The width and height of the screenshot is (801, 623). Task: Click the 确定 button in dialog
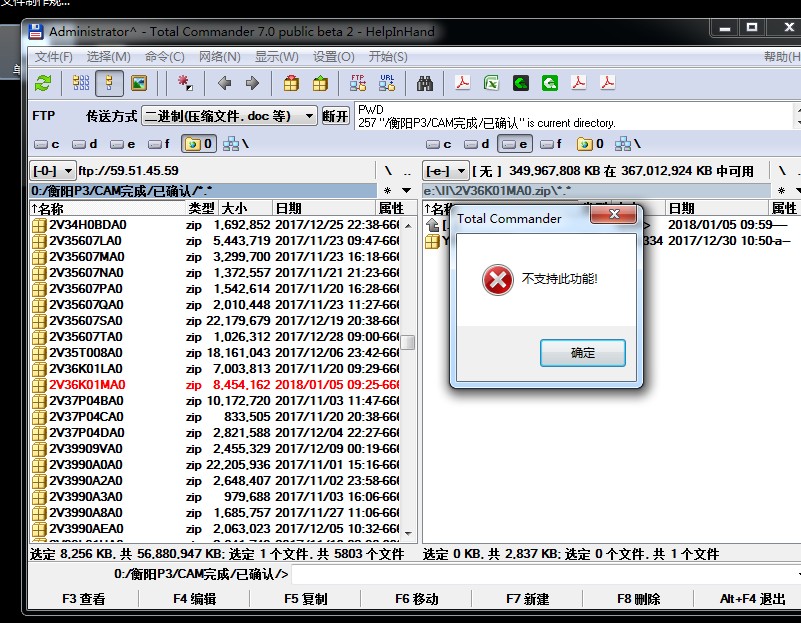(x=582, y=353)
